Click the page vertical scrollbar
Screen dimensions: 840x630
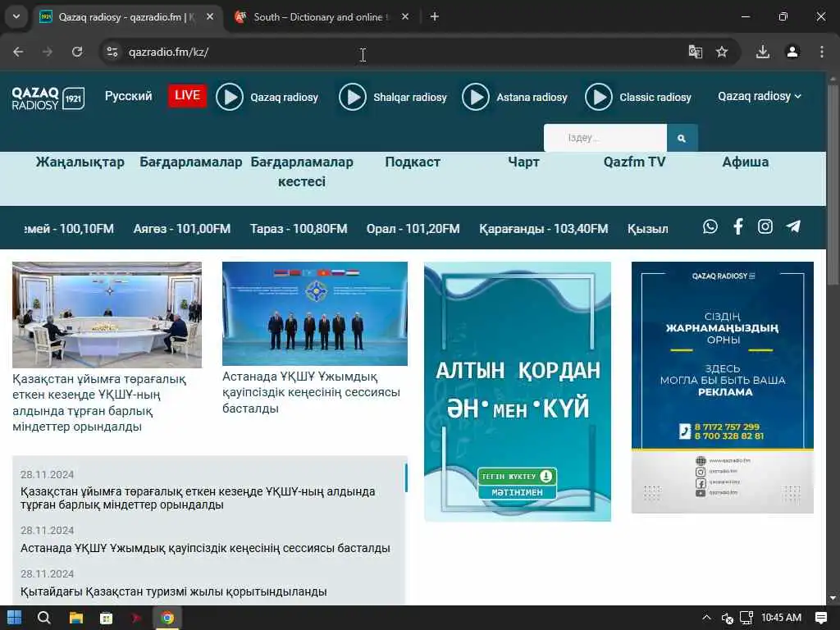[x=833, y=185]
